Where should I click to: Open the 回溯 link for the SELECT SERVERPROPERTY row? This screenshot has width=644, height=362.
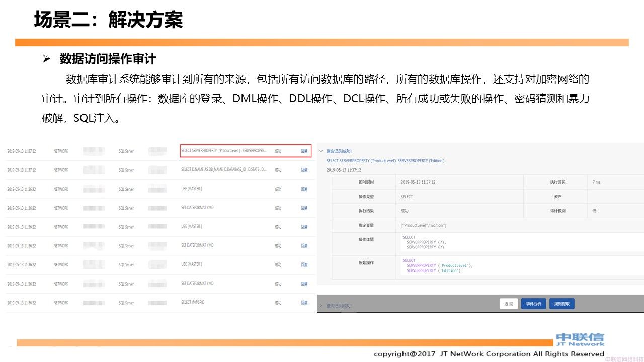click(304, 151)
